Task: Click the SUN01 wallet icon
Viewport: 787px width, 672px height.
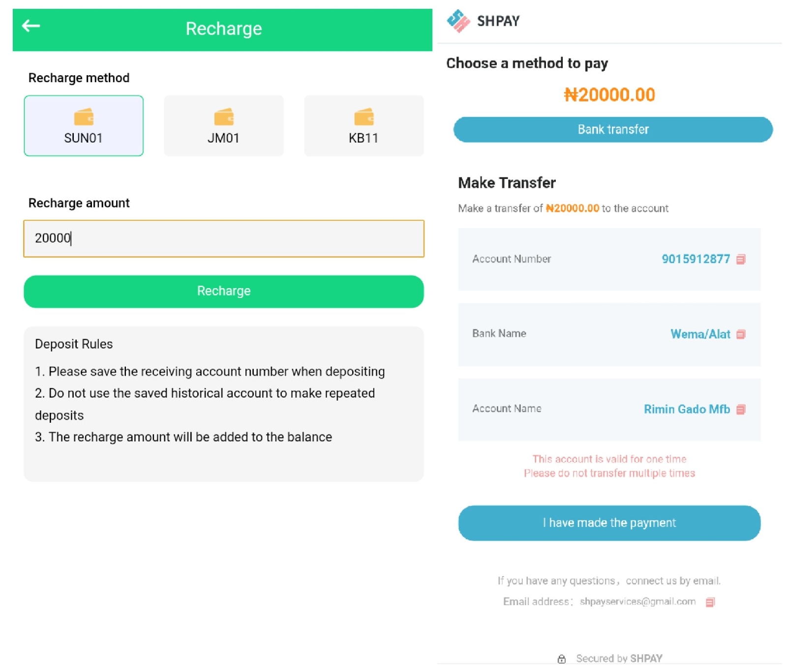Action: [x=84, y=117]
